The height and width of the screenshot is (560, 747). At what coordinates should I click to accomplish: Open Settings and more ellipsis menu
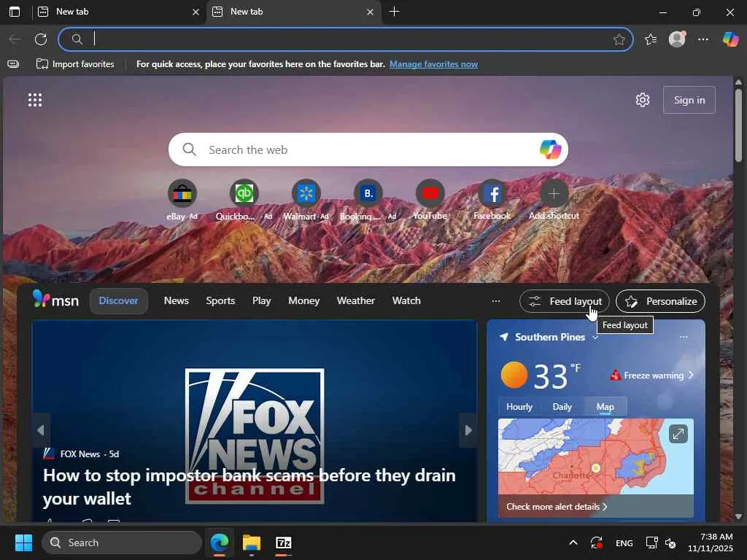coord(703,39)
